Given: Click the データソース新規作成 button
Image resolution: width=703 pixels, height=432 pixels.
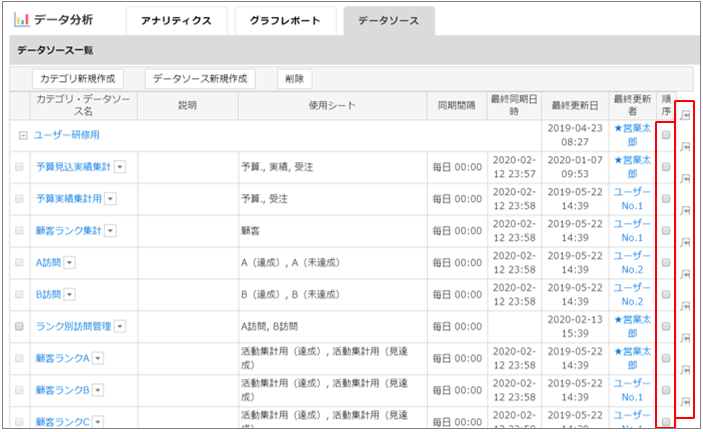Looking at the screenshot, I should click(200, 79).
